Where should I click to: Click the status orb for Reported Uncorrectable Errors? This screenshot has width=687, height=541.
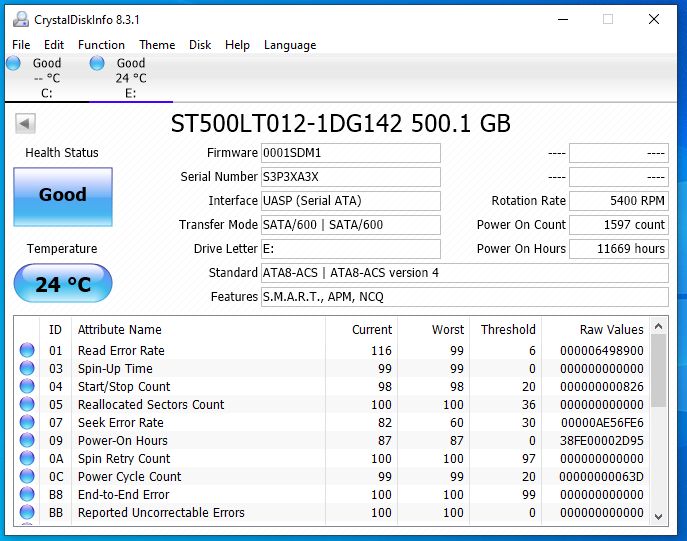[x=27, y=513]
